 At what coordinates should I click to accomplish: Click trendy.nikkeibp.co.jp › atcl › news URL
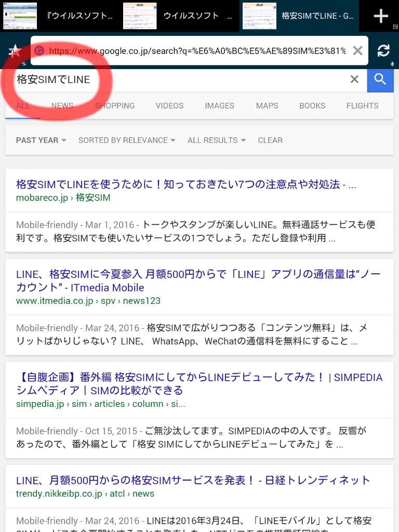[x=85, y=494]
